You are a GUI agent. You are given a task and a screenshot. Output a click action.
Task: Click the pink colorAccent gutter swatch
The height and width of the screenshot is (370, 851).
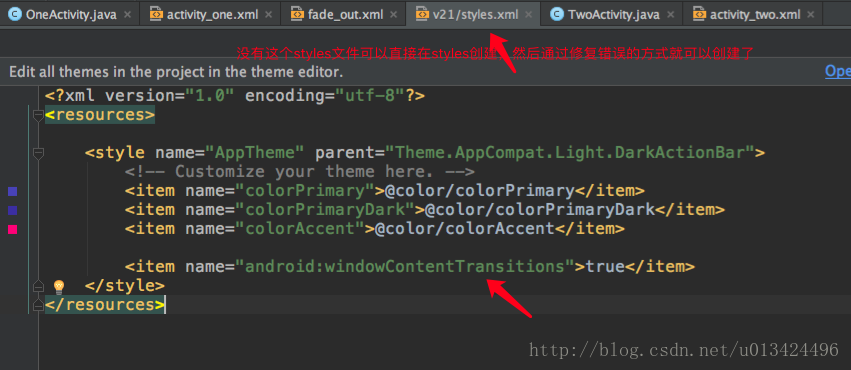(x=12, y=229)
